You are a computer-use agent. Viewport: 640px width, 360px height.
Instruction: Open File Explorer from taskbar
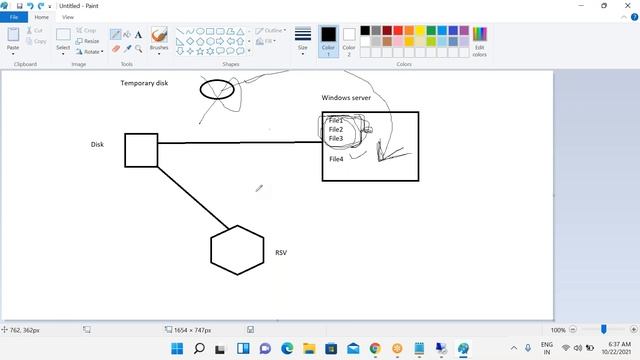pyautogui.click(x=309, y=349)
